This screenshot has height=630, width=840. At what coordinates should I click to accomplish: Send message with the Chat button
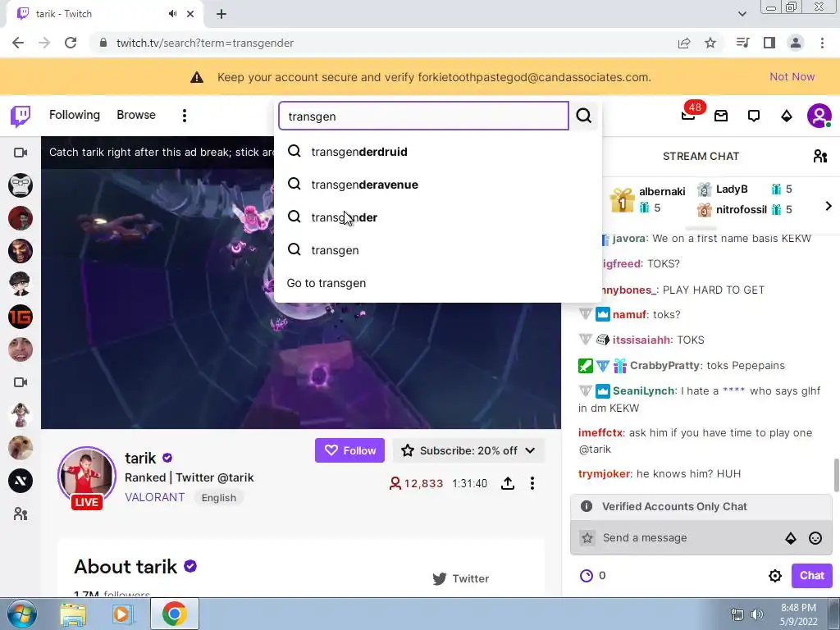tap(811, 575)
